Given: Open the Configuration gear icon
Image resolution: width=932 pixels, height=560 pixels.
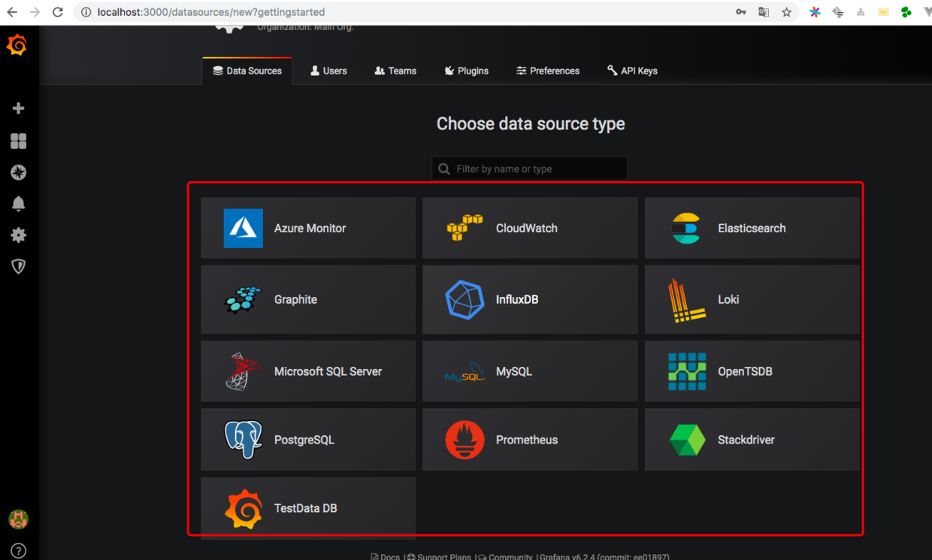Looking at the screenshot, I should pyautogui.click(x=19, y=235).
